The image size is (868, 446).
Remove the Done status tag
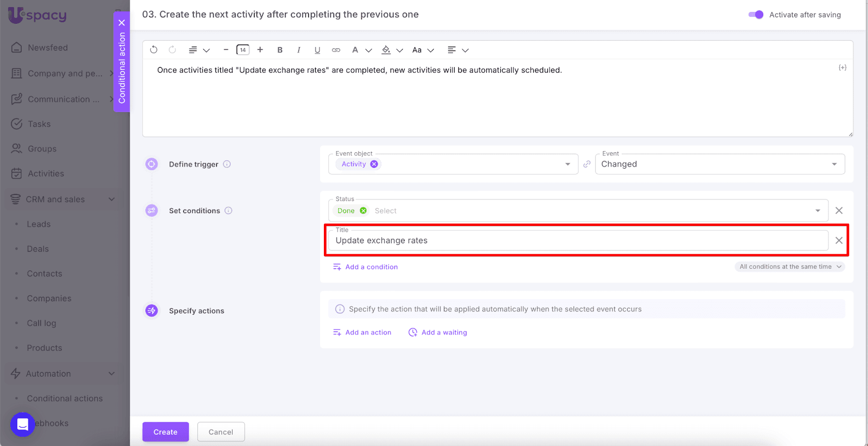pos(363,211)
